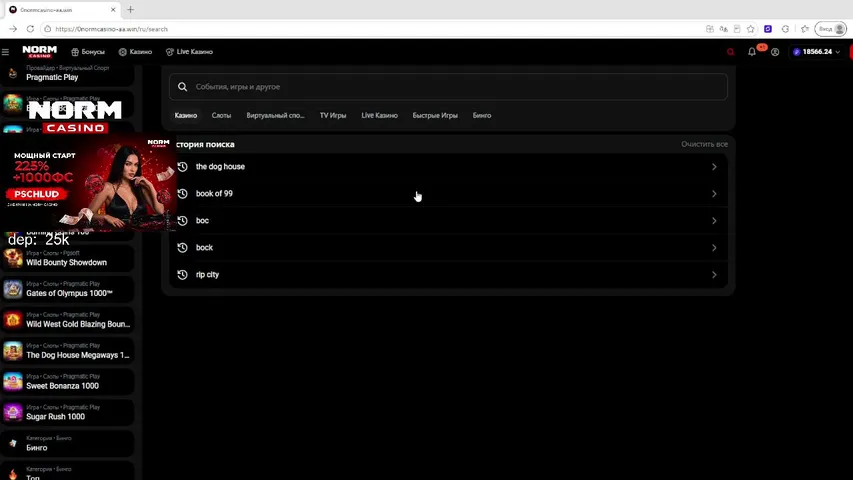This screenshot has width=853, height=480.
Task: Go forward in the browser
Action: coord(13,29)
